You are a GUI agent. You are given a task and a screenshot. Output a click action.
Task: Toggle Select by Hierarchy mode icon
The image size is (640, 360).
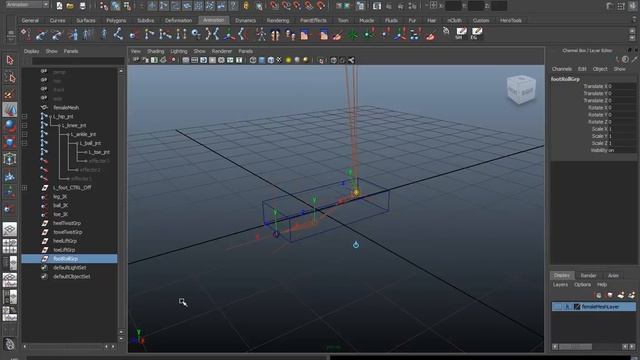click(104, 6)
